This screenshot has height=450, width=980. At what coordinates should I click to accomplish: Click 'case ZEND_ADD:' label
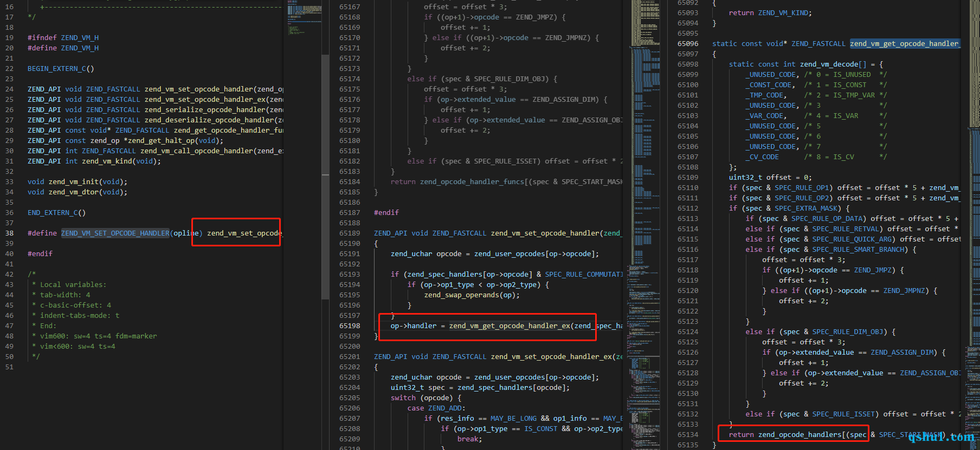tap(436, 408)
